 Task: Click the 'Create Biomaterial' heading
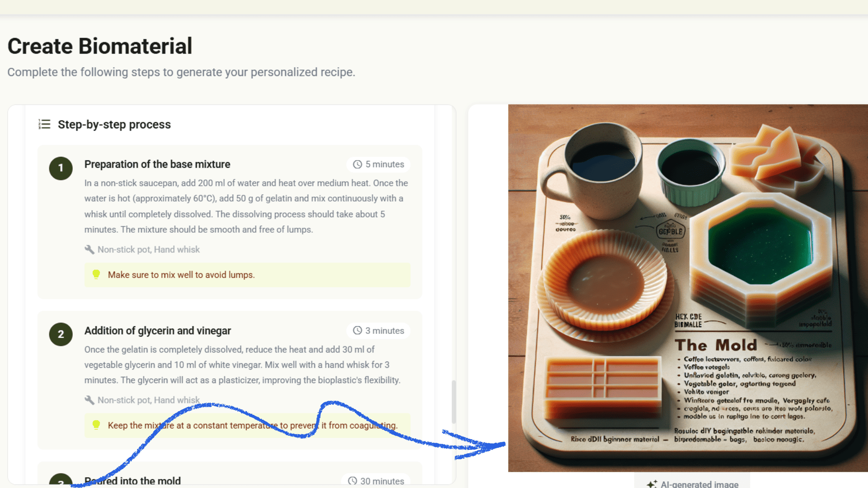coord(100,46)
